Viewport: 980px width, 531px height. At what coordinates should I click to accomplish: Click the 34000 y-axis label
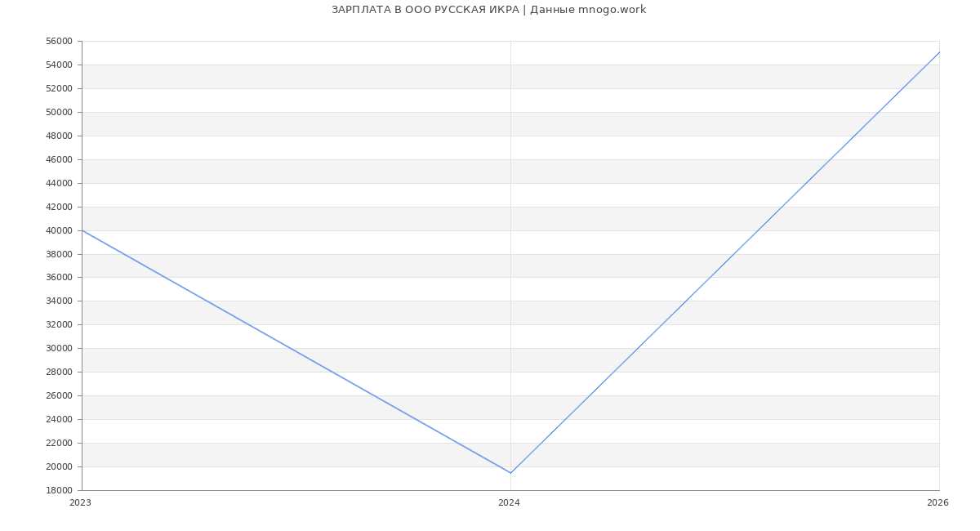point(60,301)
